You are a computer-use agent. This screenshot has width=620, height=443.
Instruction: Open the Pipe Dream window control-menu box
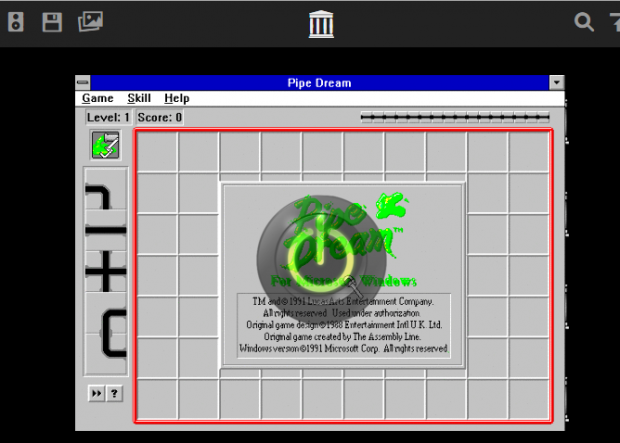pyautogui.click(x=83, y=83)
